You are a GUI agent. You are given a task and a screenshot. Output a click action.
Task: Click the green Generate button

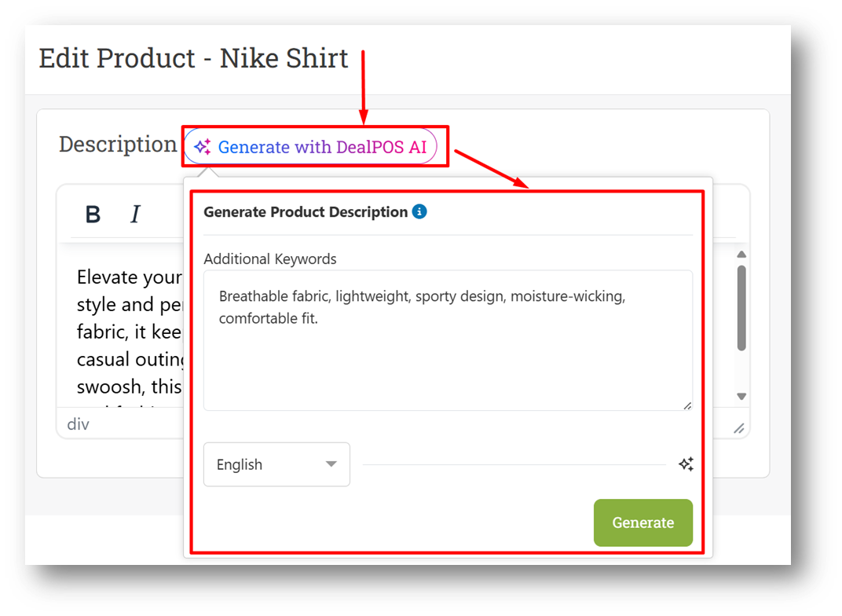642,522
